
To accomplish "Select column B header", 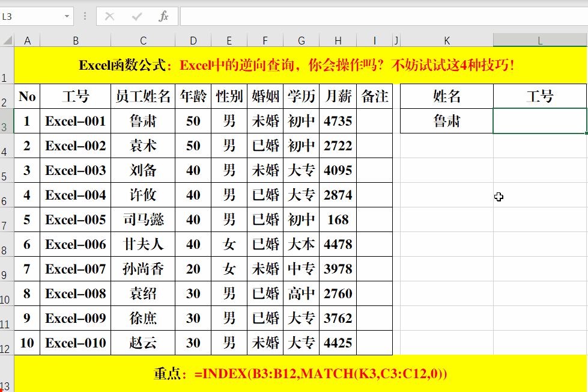I will (x=75, y=40).
